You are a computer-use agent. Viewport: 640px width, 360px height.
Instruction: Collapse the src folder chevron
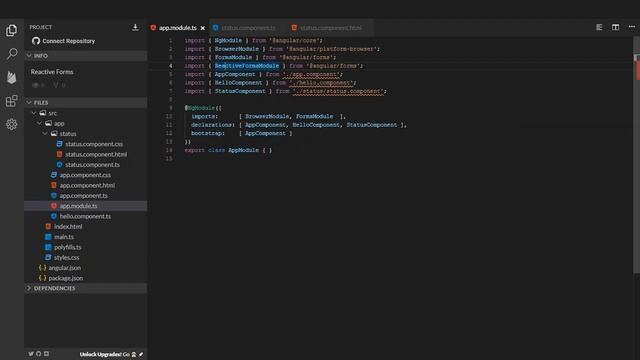[x=34, y=113]
